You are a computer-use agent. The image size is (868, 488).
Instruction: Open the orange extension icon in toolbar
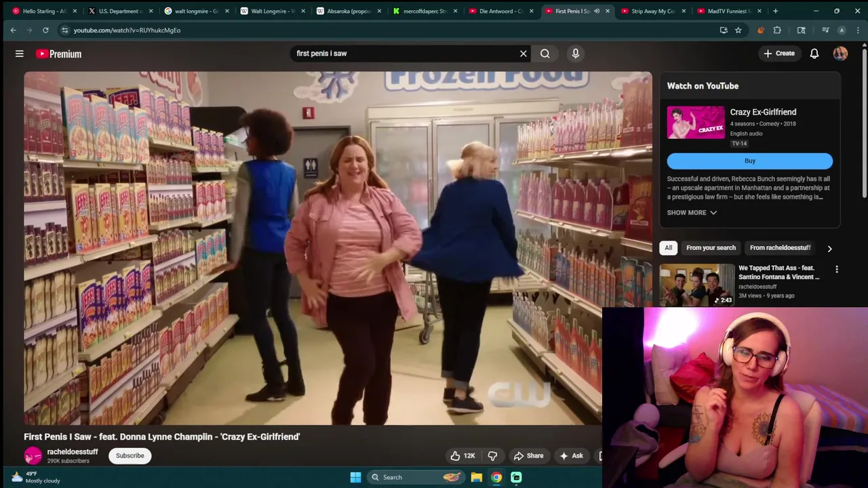pos(760,30)
